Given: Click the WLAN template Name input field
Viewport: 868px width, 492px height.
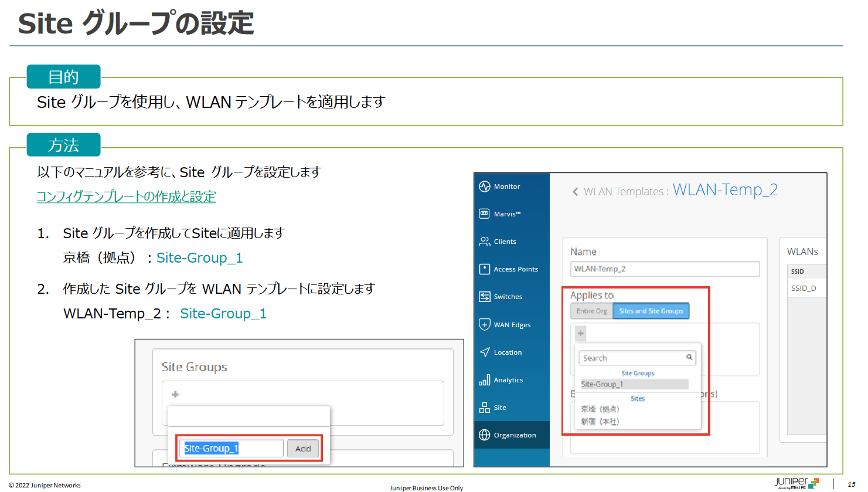Looking at the screenshot, I should pos(664,269).
